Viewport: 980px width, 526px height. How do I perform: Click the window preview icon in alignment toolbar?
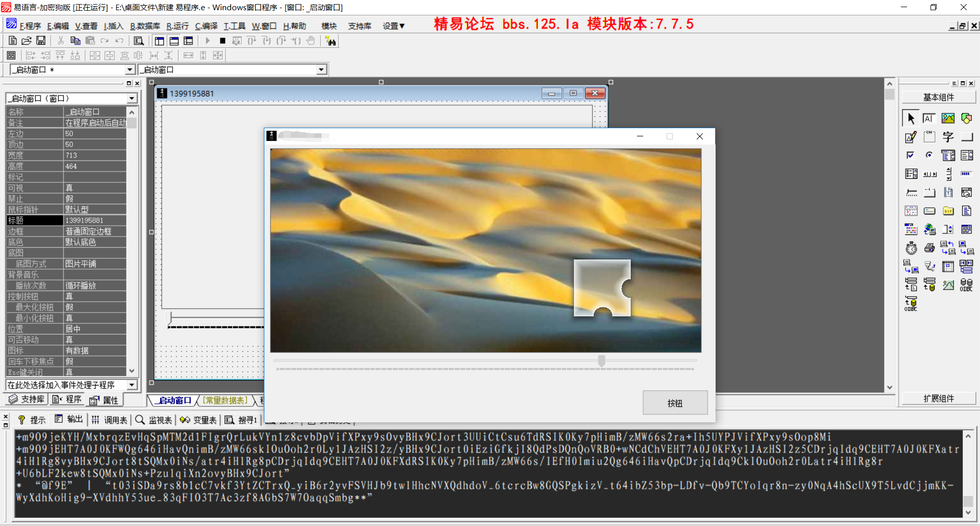(x=11, y=55)
